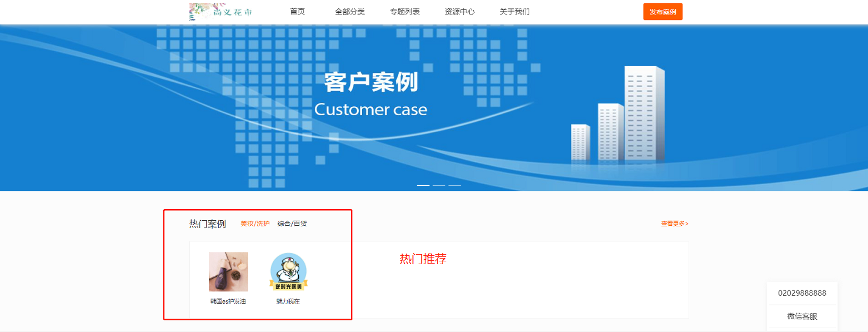This screenshot has width=868, height=332.
Task: Click the 韩国es护发油 case title
Action: pos(228,301)
